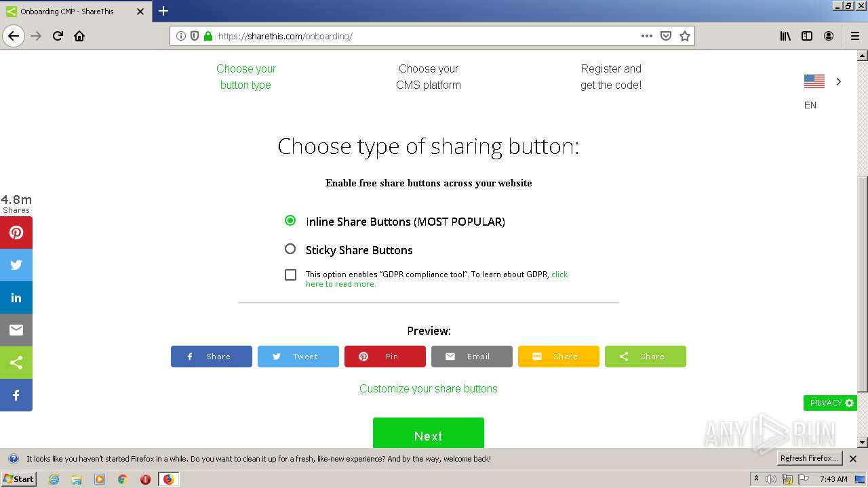Open the Firefox home page icon
Viewport: 868px width, 488px height.
point(79,36)
